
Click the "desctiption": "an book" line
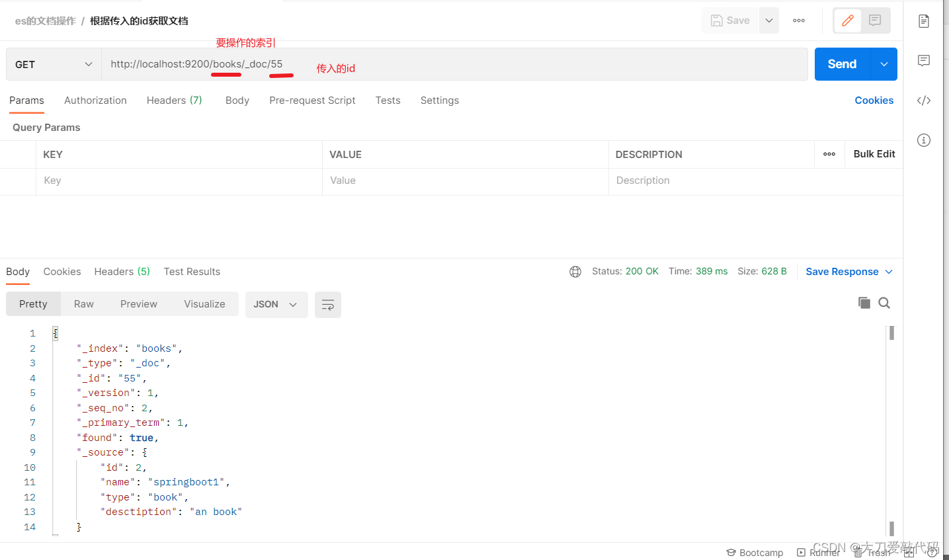171,512
